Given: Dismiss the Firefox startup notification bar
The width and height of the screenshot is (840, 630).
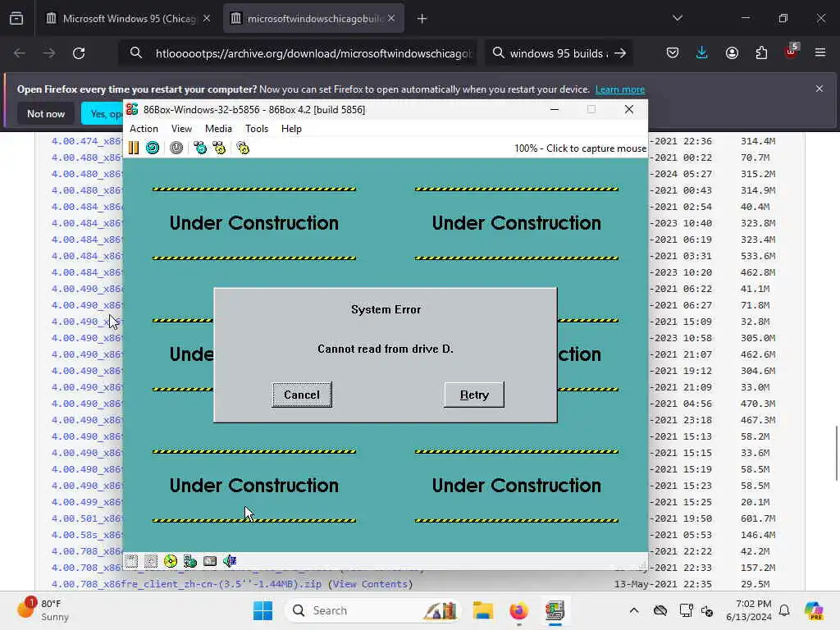Looking at the screenshot, I should coord(819,89).
